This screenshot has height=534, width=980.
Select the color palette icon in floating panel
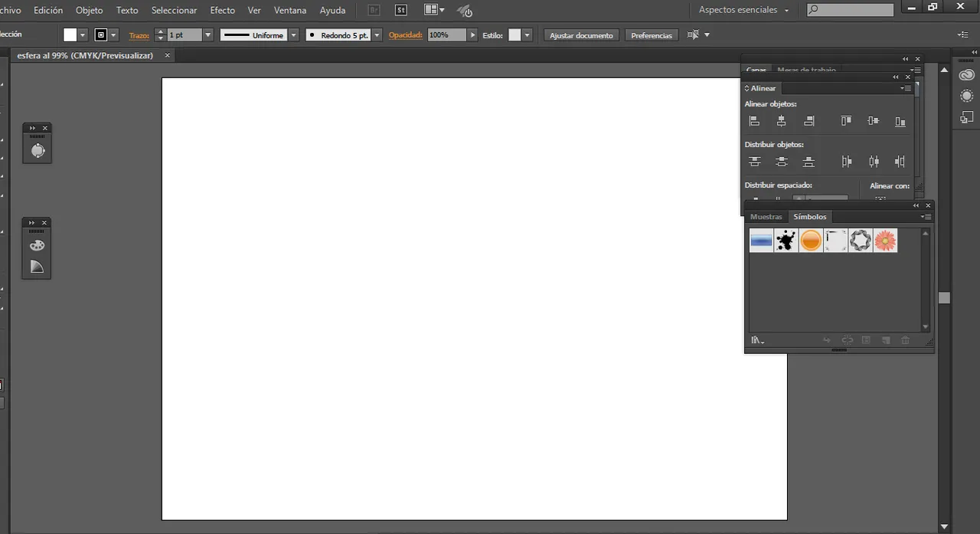(x=37, y=246)
